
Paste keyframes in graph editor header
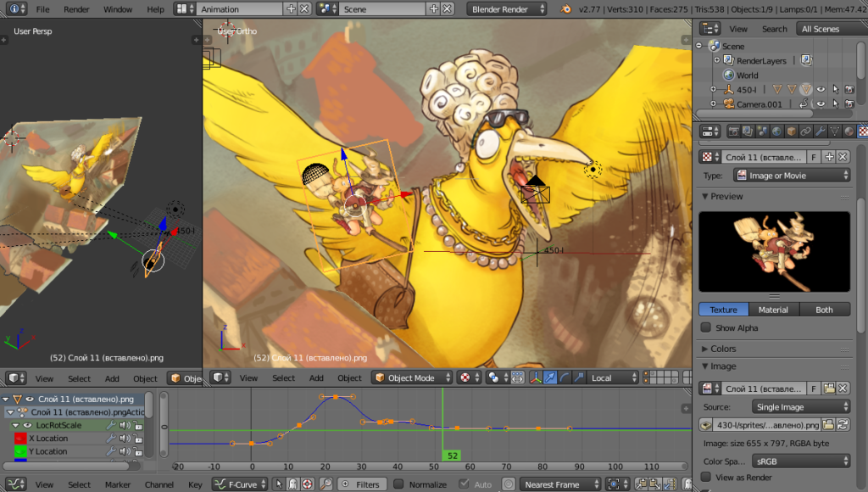pyautogui.click(x=655, y=484)
